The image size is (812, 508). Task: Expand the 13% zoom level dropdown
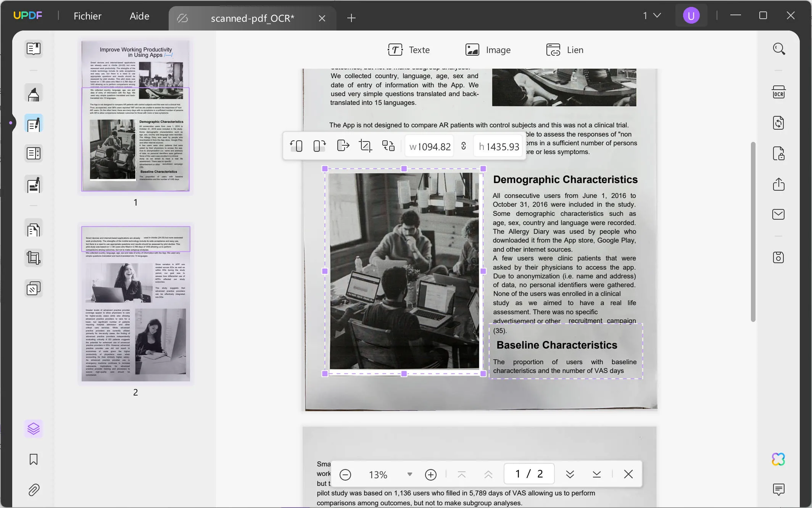[x=409, y=474]
